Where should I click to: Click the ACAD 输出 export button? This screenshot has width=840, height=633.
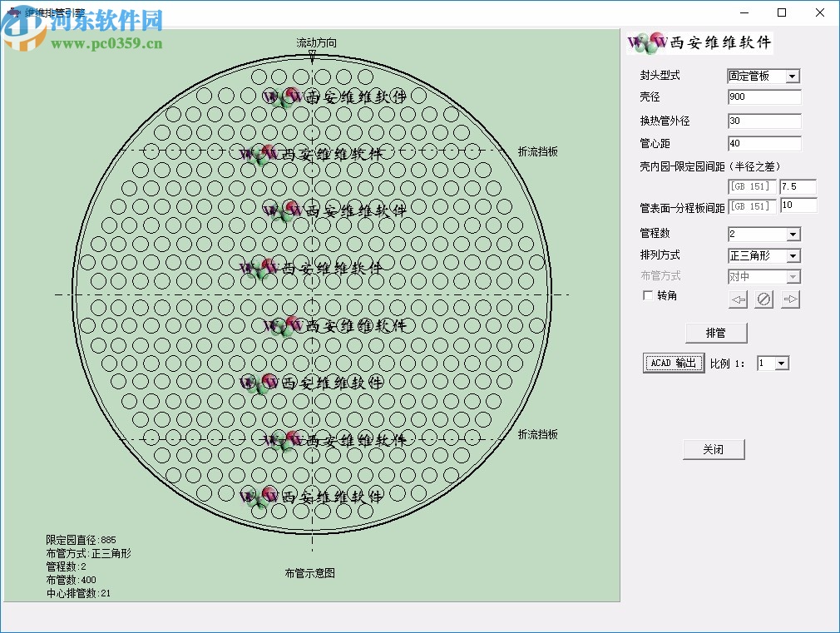click(673, 363)
